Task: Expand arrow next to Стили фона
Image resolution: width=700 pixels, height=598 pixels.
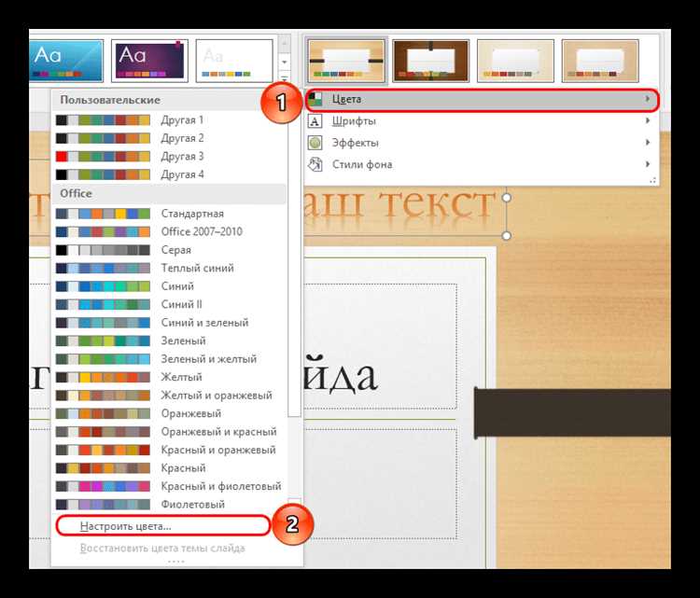Action: (648, 164)
